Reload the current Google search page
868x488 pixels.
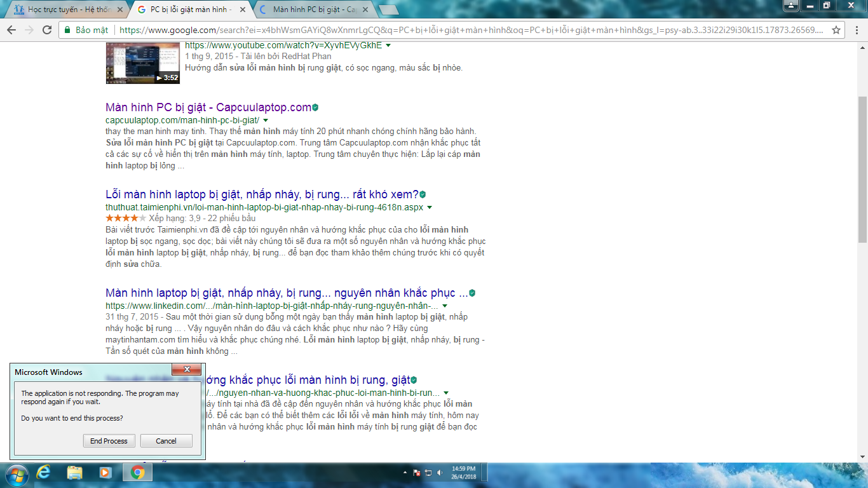click(46, 30)
